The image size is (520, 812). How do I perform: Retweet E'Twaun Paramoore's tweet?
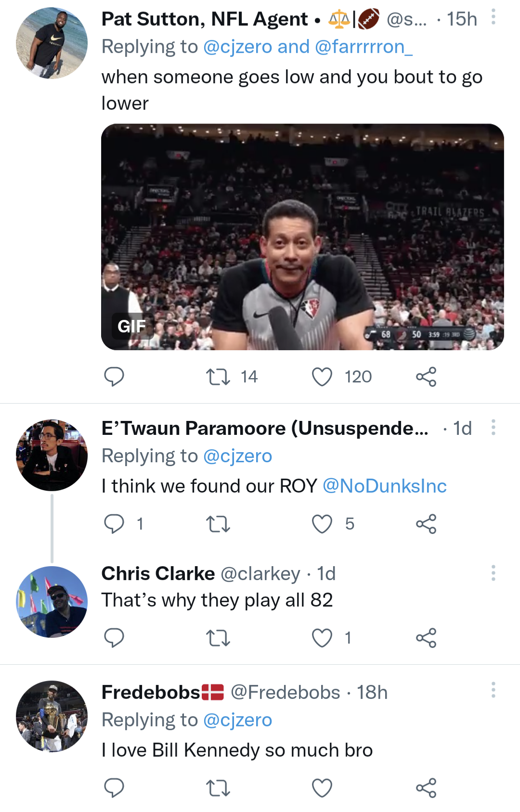[218, 524]
